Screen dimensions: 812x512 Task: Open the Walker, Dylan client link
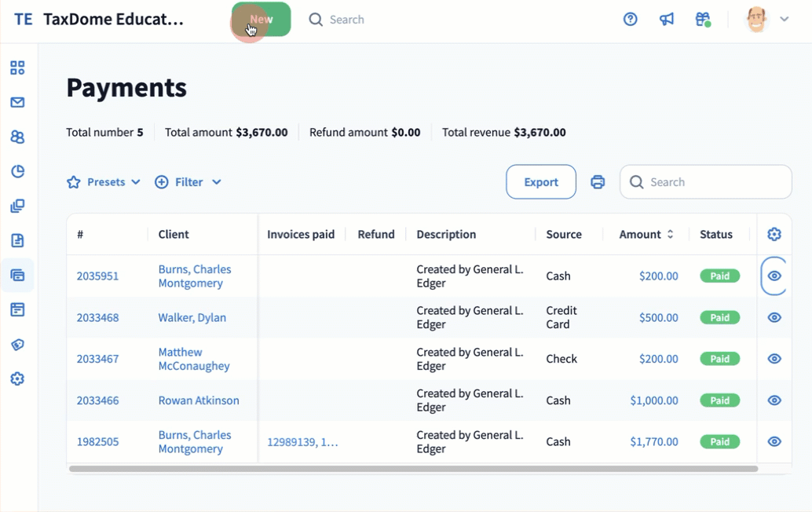click(192, 317)
